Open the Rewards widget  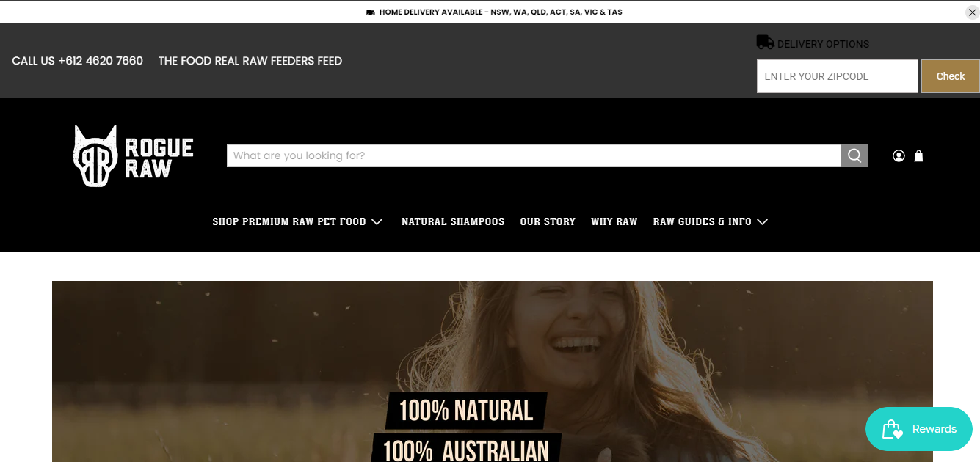pyautogui.click(x=919, y=429)
